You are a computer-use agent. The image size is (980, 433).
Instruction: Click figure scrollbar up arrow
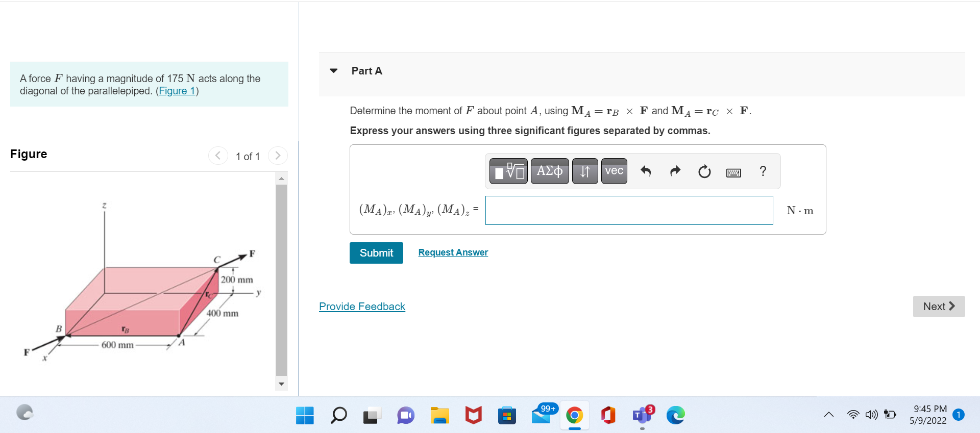(281, 179)
